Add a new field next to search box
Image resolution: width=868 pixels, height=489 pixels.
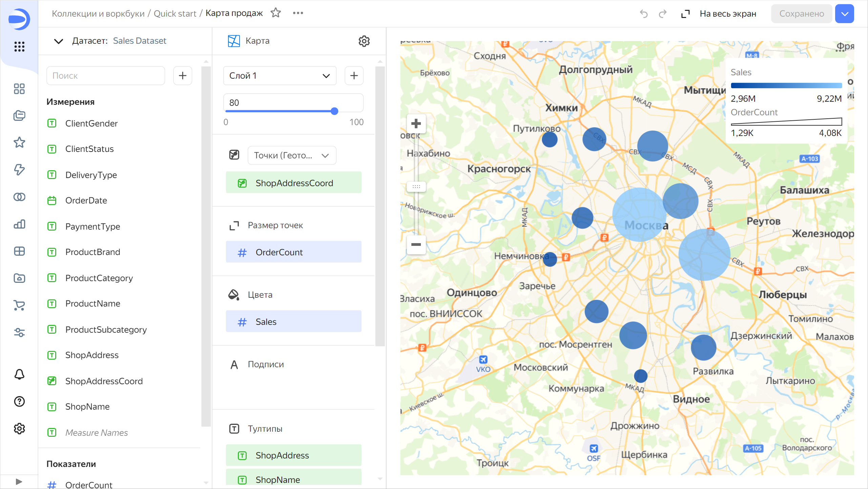pos(183,76)
